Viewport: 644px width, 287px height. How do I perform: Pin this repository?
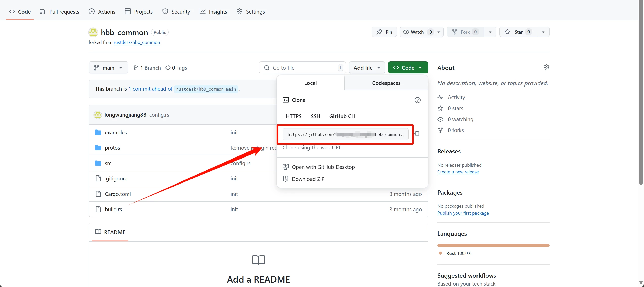click(384, 32)
